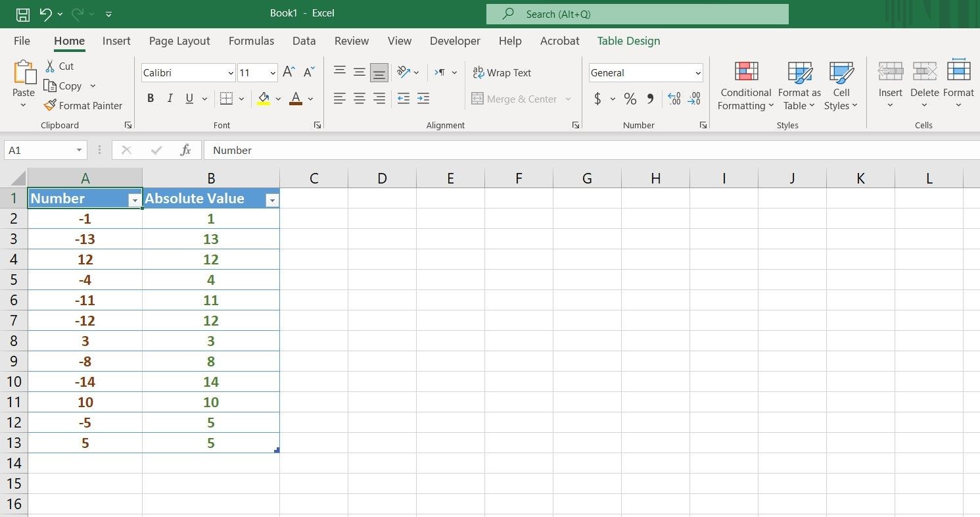Screen dimensions: 980x517
Task: Switch to the Formulas tab
Action: coord(251,41)
